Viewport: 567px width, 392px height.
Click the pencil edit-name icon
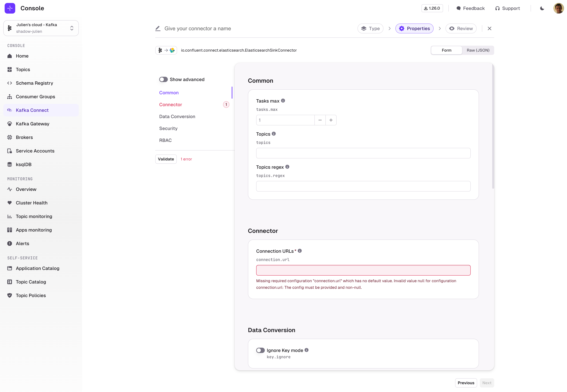click(x=158, y=28)
